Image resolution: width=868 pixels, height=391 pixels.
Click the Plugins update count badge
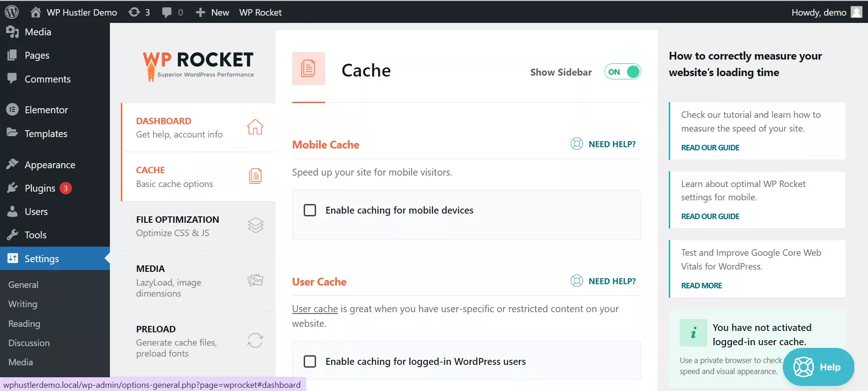pos(66,188)
